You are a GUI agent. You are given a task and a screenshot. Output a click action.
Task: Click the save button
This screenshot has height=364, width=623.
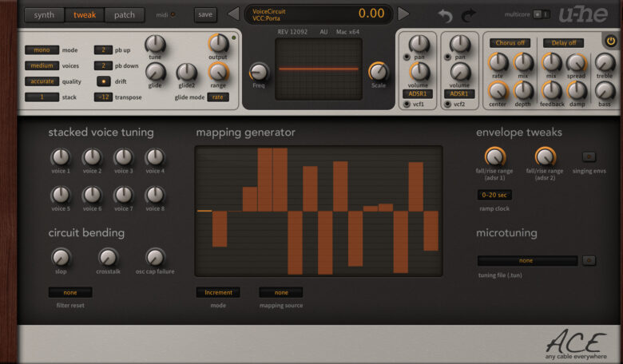click(205, 14)
